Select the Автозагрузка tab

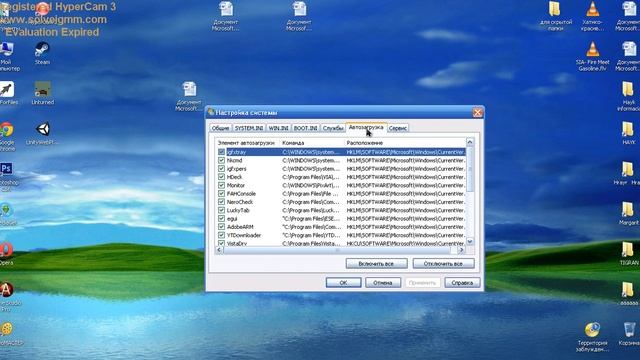pyautogui.click(x=366, y=127)
